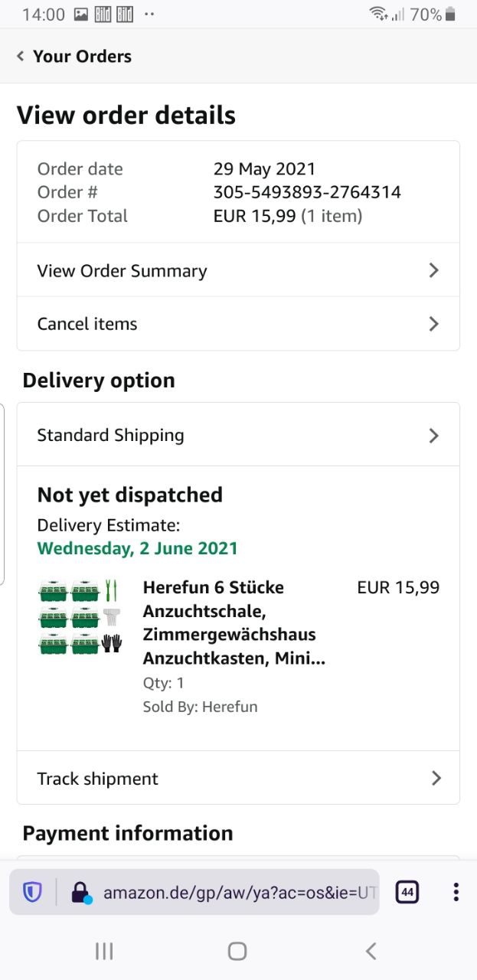Expand the View Order Summary row

pyautogui.click(x=238, y=270)
